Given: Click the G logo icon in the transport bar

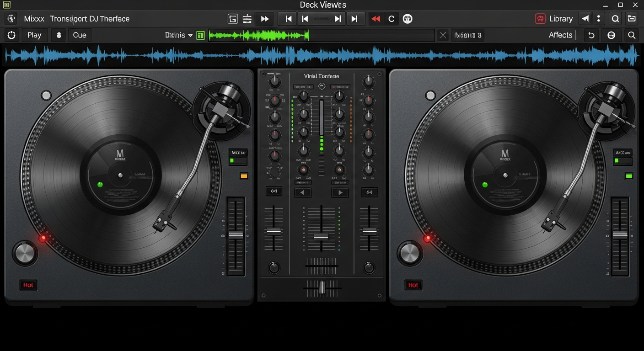Looking at the screenshot, I should 232,19.
